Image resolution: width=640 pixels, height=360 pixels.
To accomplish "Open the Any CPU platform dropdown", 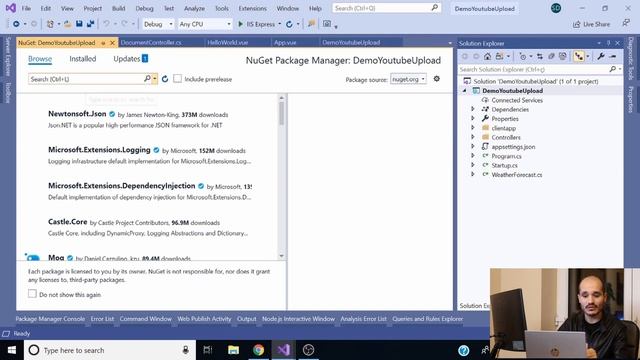I will [205, 24].
